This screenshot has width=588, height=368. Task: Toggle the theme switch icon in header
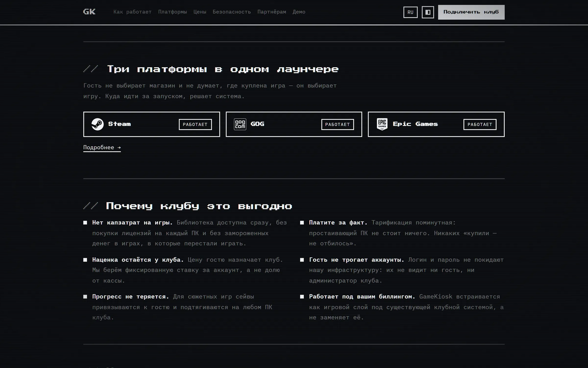tap(428, 12)
